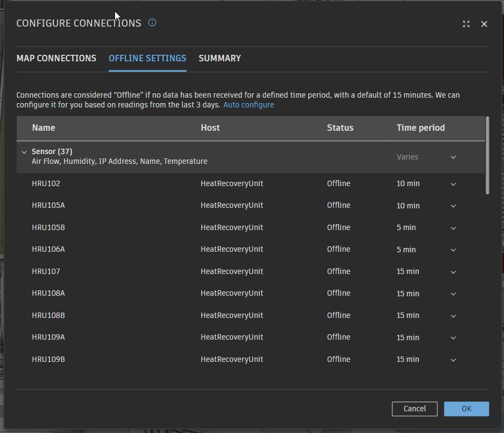Switch to the Summary tab

pos(220,58)
